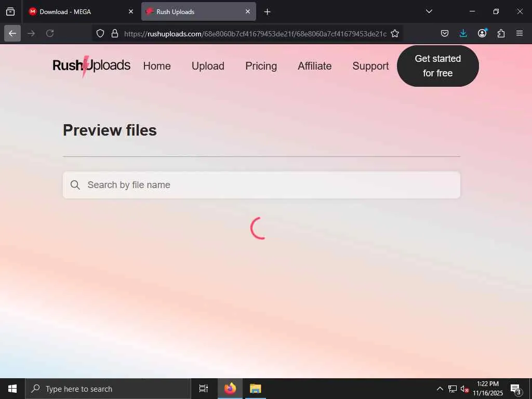Open the clock showing 1:22 PM
This screenshot has height=399, width=532.
488,389
